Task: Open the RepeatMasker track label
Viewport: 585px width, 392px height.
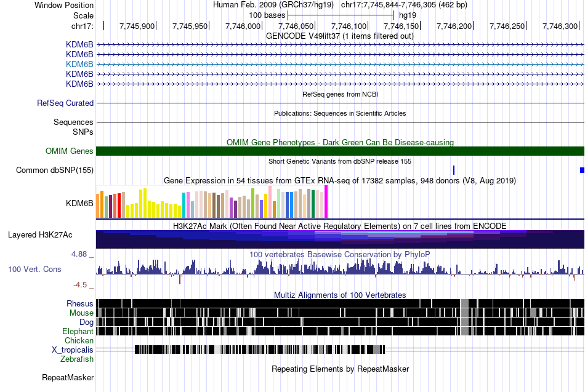Action: point(68,377)
